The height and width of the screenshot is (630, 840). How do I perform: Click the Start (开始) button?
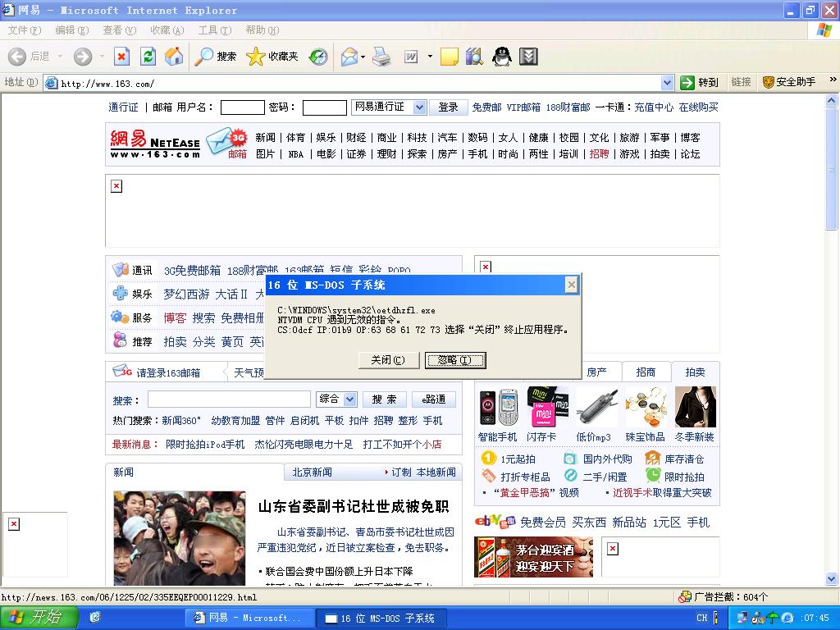39,618
